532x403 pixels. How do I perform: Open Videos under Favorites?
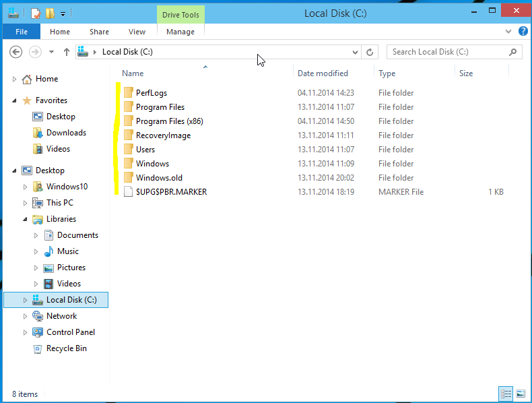coord(58,149)
